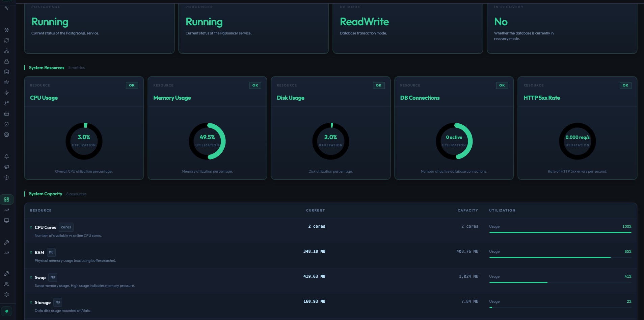
Task: Open the bell notifications sidebar icon
Action: (x=6, y=156)
